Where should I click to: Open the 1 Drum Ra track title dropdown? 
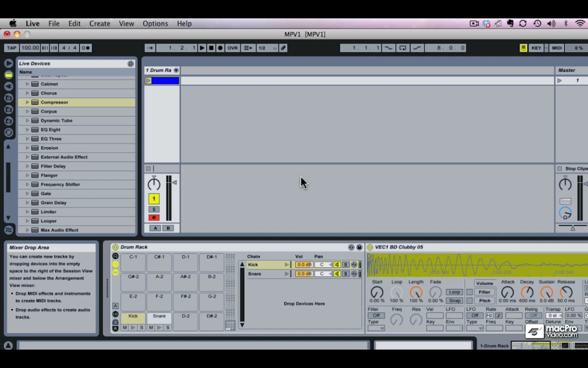pyautogui.click(x=176, y=70)
